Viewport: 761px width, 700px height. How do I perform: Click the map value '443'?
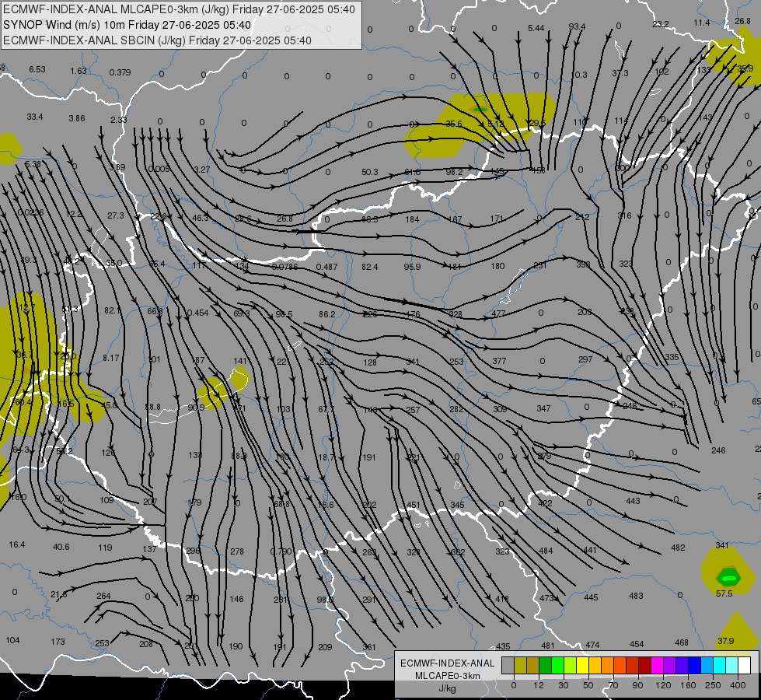633,501
